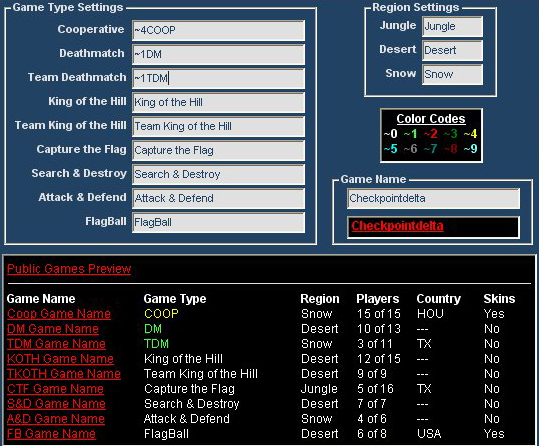Select the Capture the Flag input

[218, 150]
